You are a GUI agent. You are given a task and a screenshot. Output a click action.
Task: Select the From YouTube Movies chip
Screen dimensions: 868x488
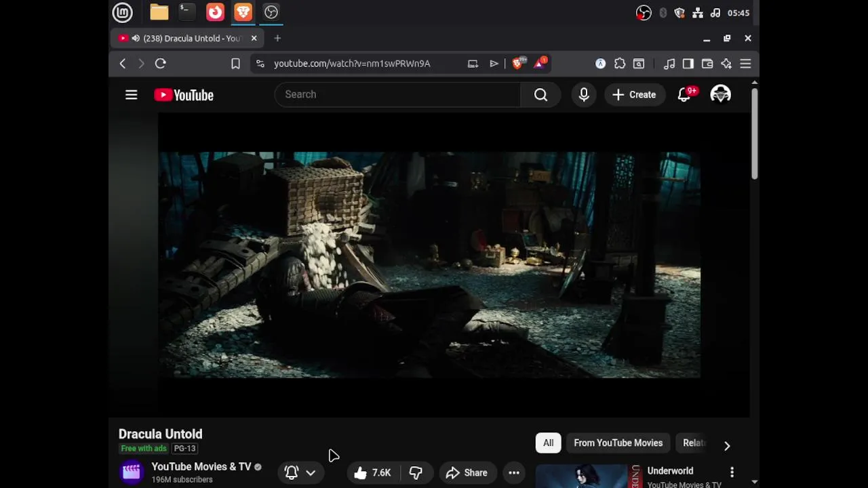point(618,443)
